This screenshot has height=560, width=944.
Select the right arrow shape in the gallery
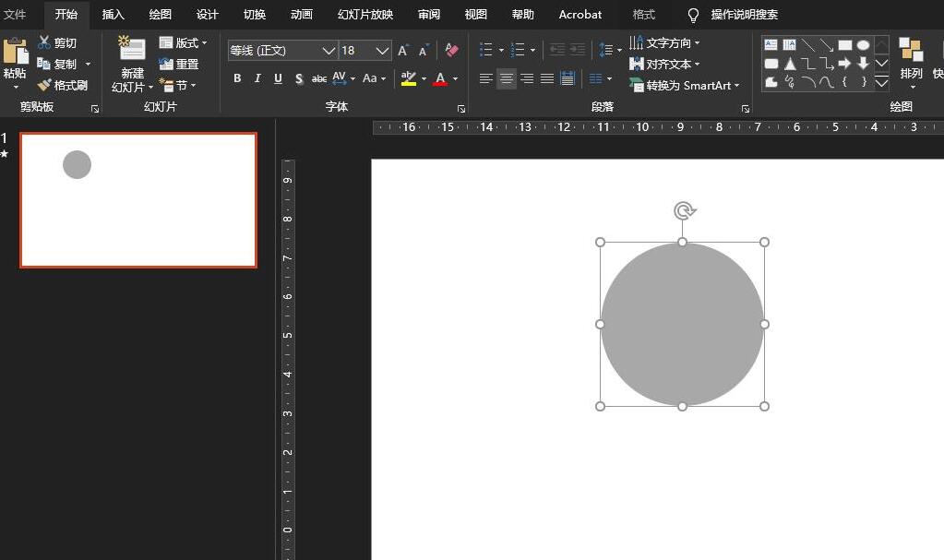pos(844,64)
